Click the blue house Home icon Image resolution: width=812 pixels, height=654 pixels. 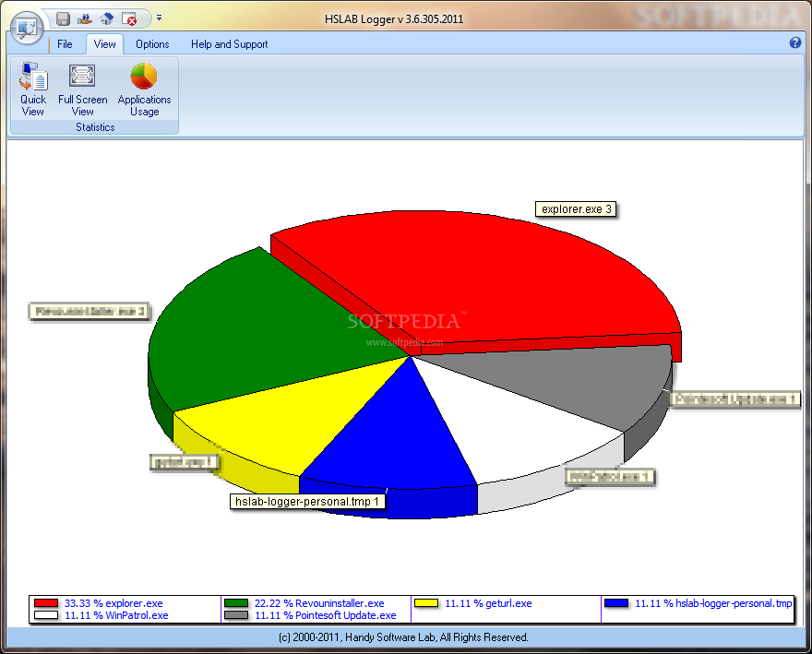click(107, 19)
